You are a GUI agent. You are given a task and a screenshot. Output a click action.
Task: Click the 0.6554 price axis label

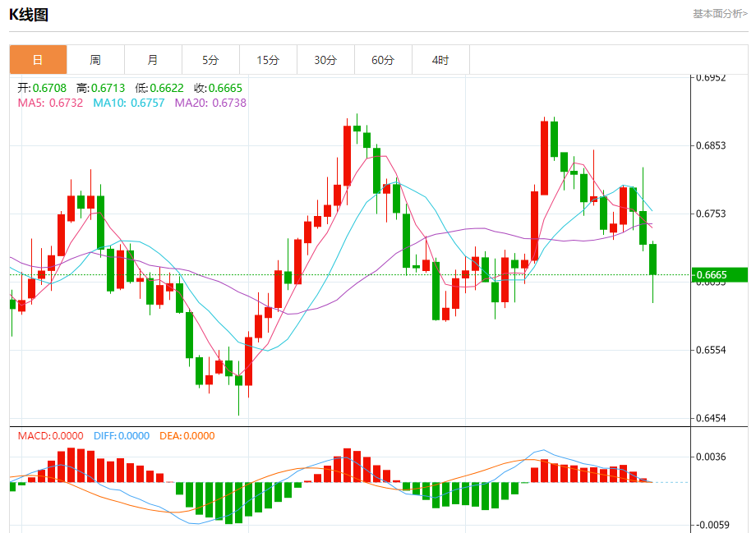point(711,350)
